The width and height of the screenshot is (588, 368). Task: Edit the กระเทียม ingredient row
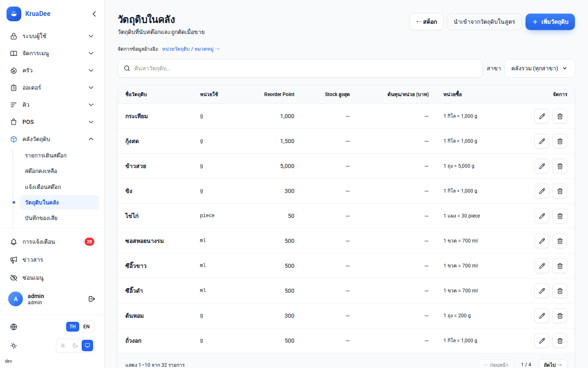pos(542,116)
